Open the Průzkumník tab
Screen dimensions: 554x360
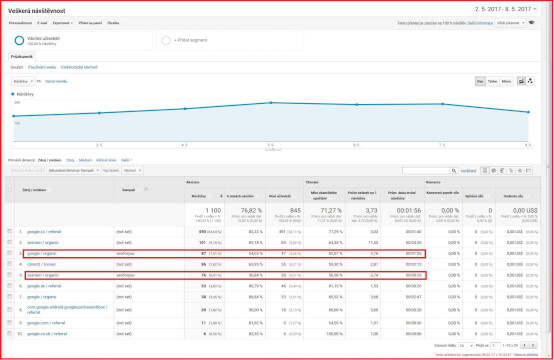[x=22, y=57]
